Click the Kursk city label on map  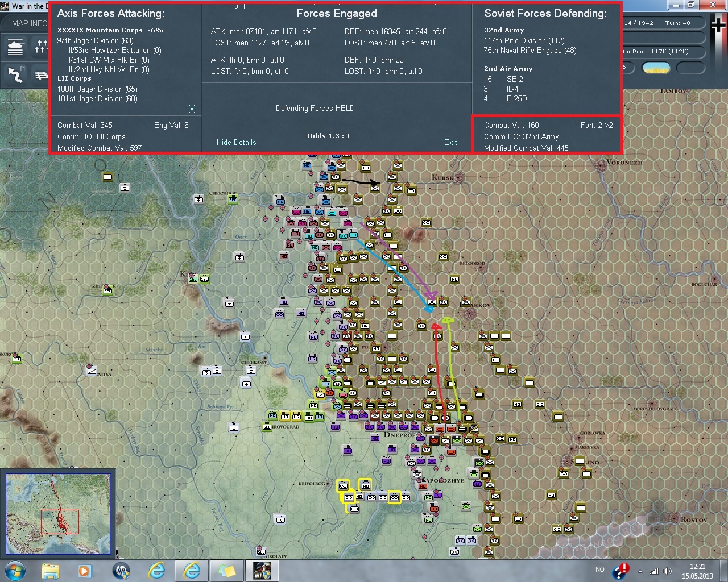(442, 178)
